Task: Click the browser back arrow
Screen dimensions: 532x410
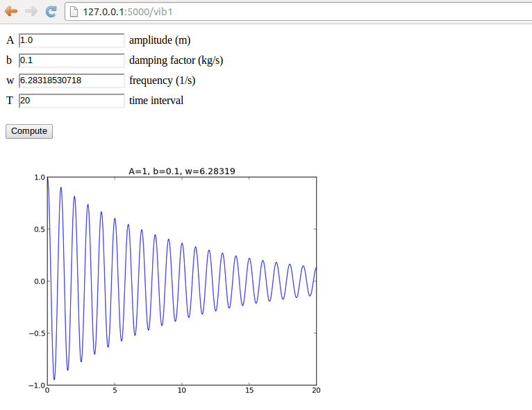Action: click(x=11, y=12)
